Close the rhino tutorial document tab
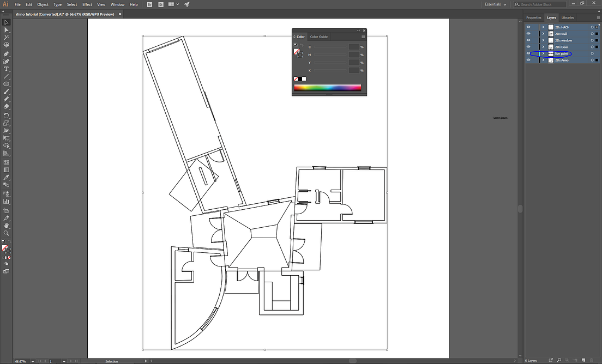This screenshot has width=602, height=364. click(x=120, y=14)
